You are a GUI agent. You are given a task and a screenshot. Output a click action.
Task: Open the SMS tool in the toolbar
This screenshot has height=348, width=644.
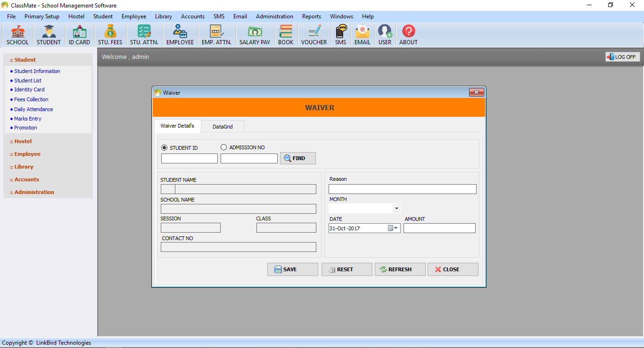click(x=340, y=34)
